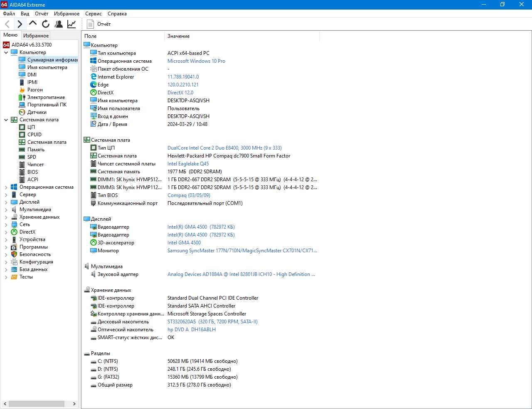Select Имя компьютера icon in tree
This screenshot has height=409, width=532.
point(22,67)
